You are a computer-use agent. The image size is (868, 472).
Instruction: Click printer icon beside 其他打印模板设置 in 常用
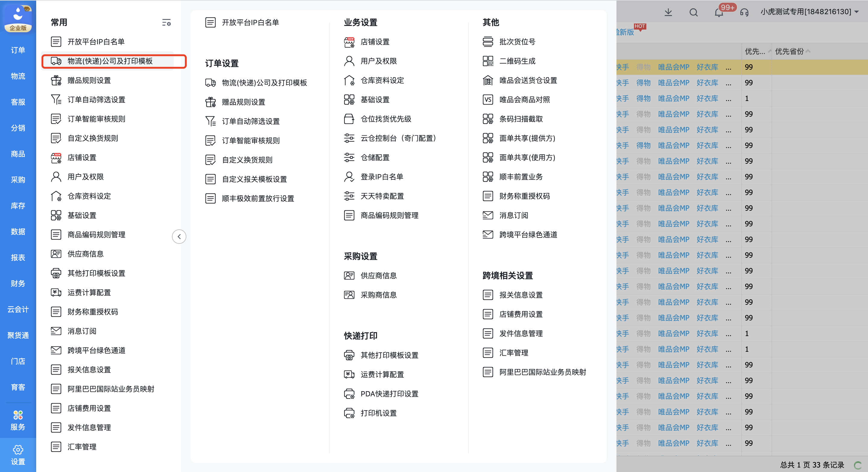click(56, 273)
